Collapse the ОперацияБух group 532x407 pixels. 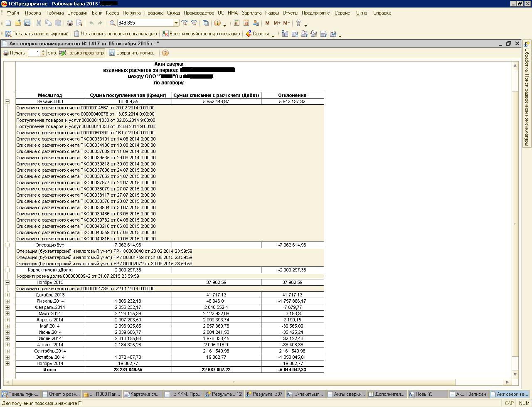(7, 245)
